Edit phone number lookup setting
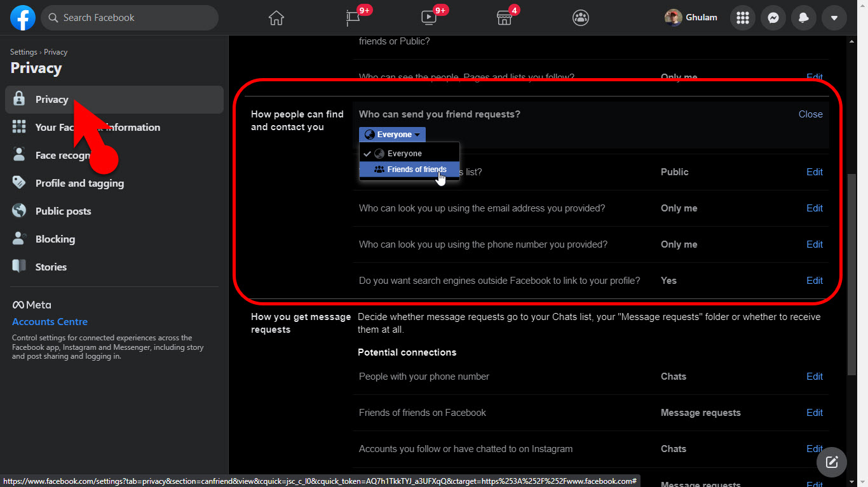 point(815,244)
